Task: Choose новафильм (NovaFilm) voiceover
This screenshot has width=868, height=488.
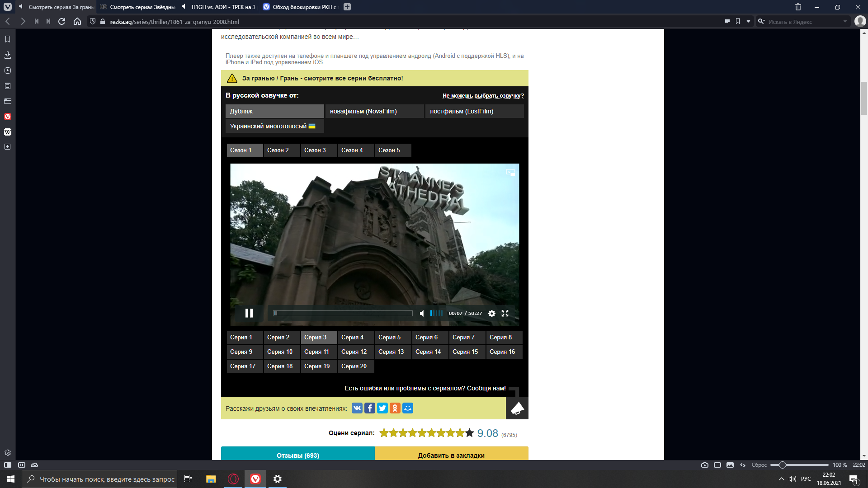Action: 375,111
